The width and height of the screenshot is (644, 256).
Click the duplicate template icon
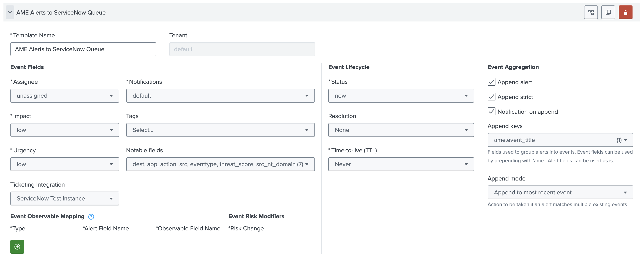608,12
